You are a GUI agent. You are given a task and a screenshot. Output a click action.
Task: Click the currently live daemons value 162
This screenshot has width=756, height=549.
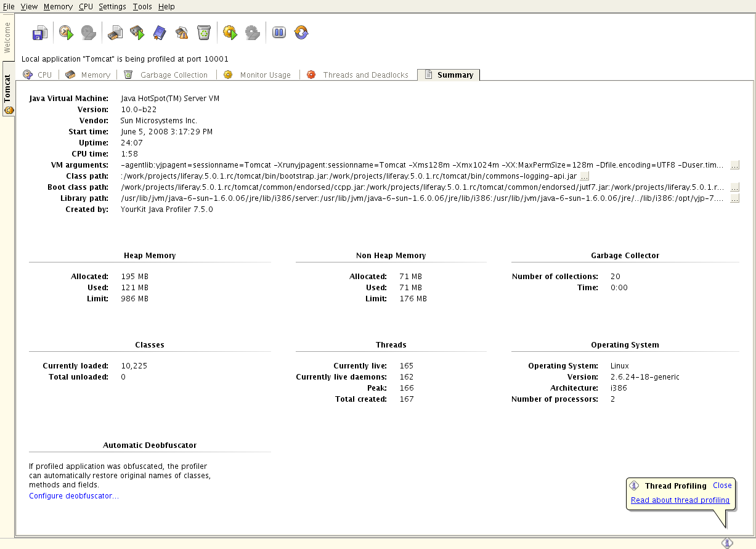coord(407,377)
